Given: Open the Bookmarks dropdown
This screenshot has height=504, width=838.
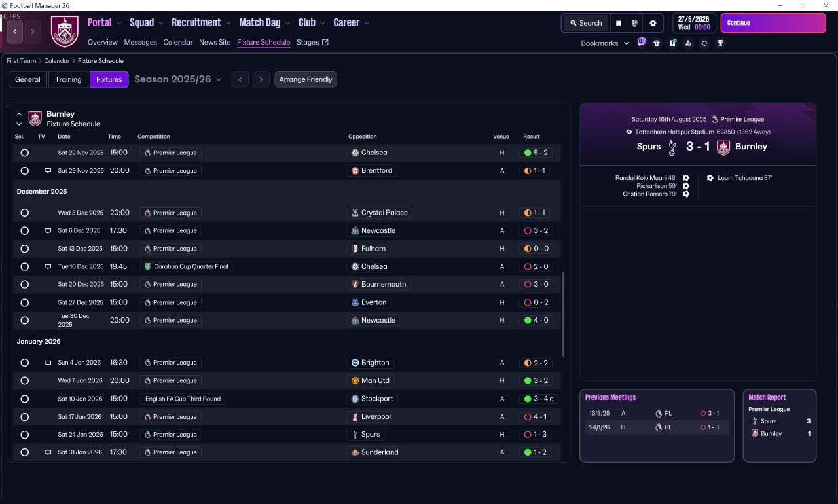Looking at the screenshot, I should point(605,43).
